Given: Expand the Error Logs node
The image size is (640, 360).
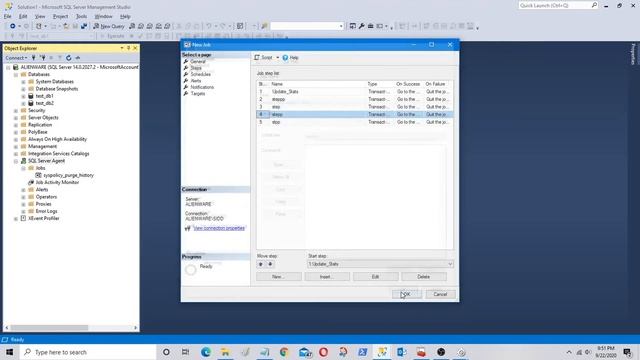Looking at the screenshot, I should (x=23, y=211).
